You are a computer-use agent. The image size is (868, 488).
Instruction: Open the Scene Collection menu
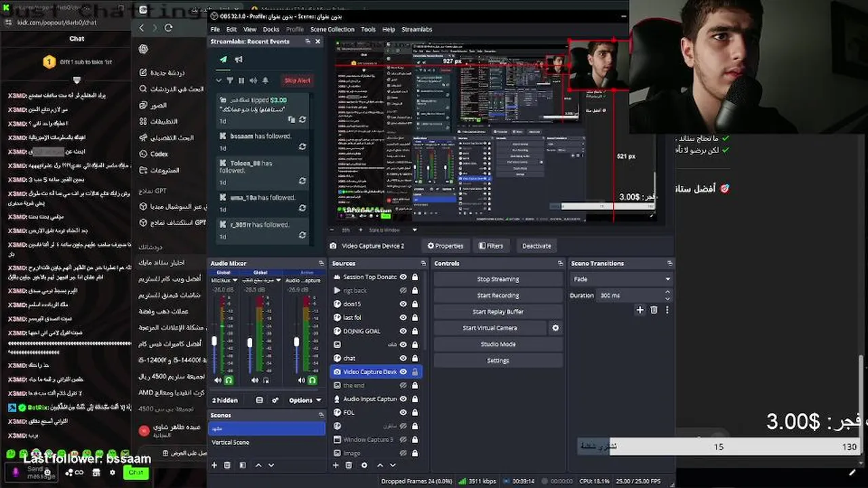(332, 30)
